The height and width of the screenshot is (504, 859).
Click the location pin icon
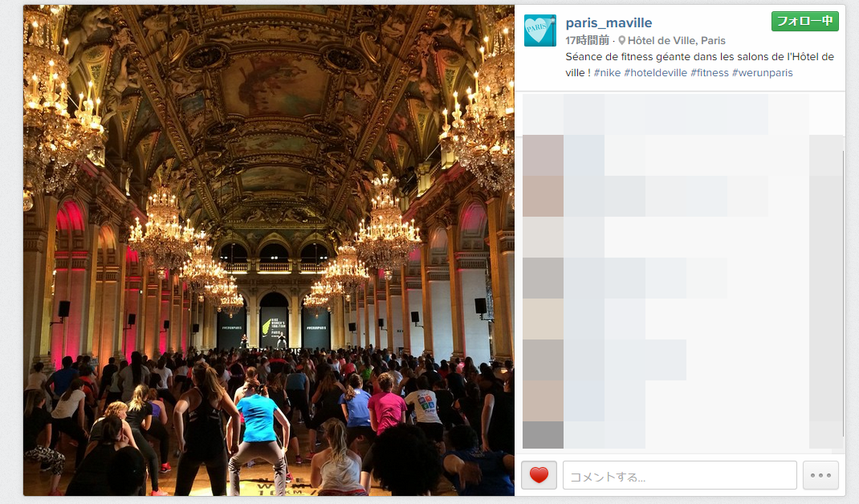point(622,41)
